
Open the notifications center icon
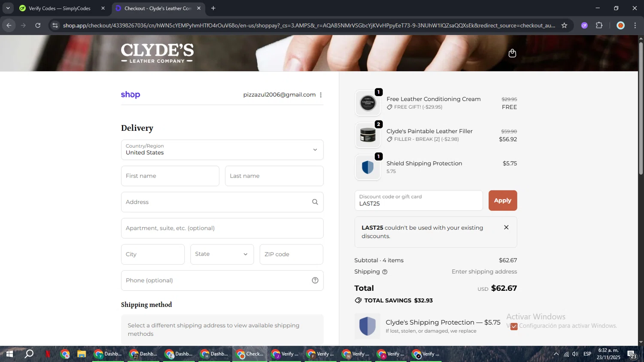coord(632,354)
